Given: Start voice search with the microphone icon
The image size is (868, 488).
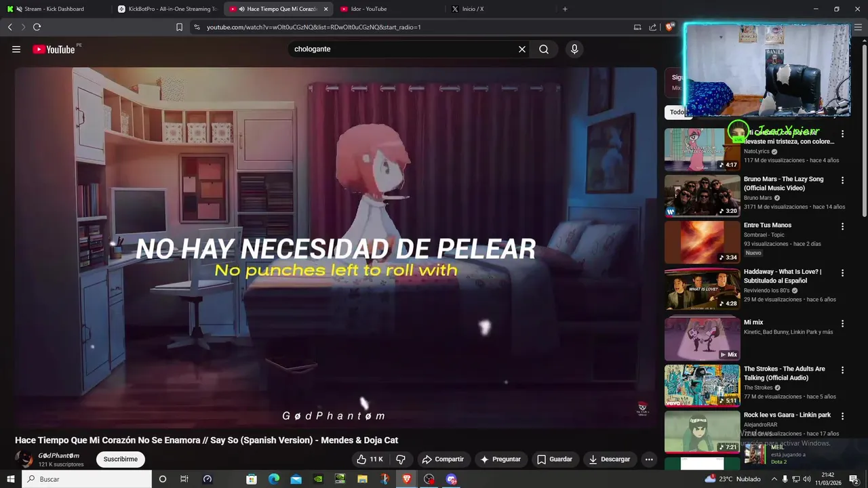Looking at the screenshot, I should pos(574,49).
